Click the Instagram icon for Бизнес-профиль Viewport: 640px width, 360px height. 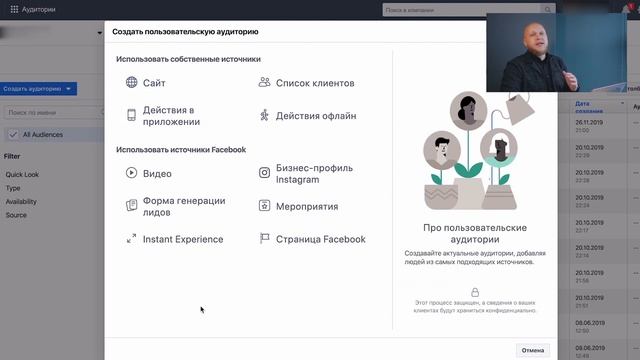pyautogui.click(x=264, y=173)
